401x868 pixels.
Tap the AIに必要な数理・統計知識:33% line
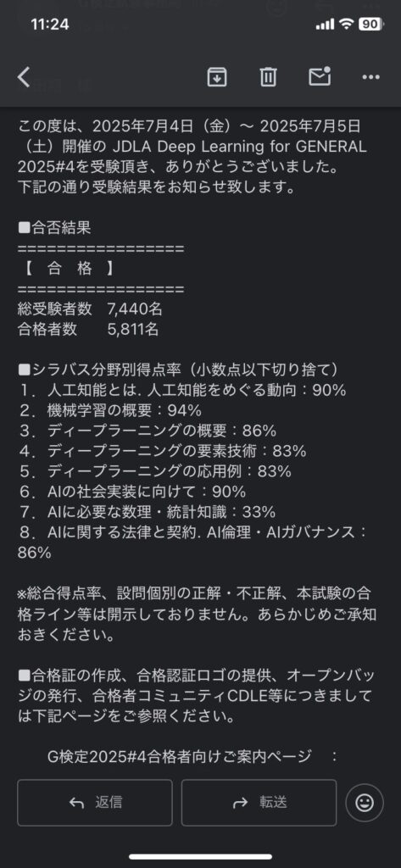click(147, 511)
